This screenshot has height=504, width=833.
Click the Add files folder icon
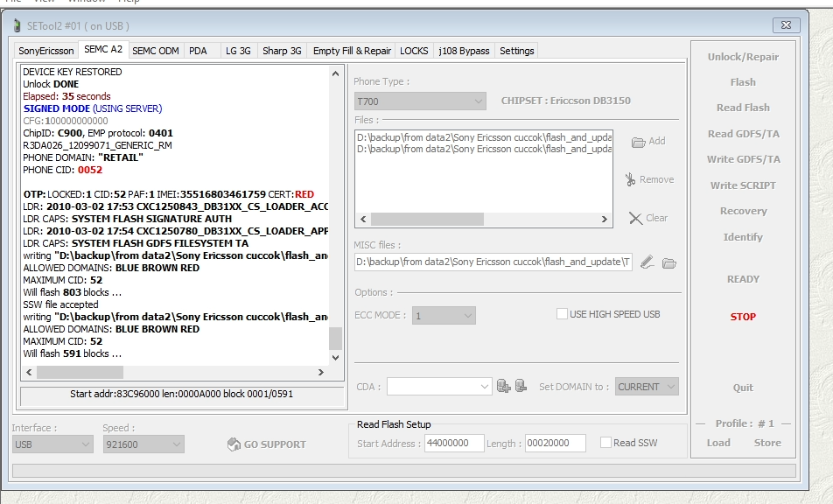638,142
